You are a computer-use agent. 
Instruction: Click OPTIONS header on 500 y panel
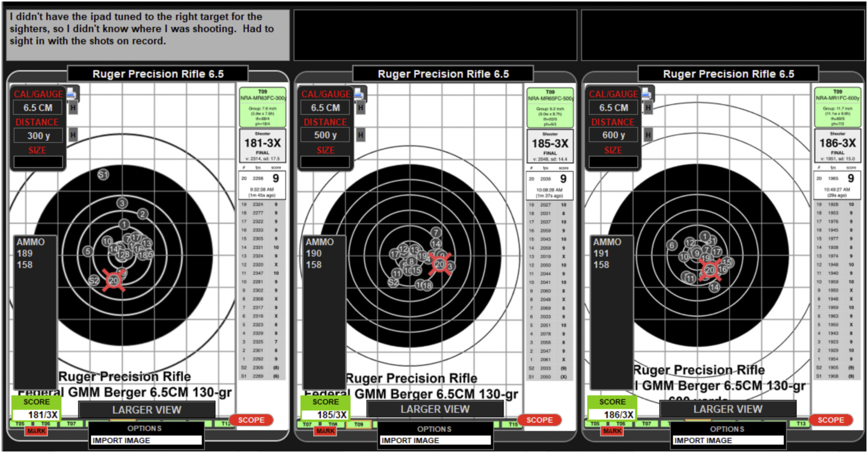[x=434, y=429]
